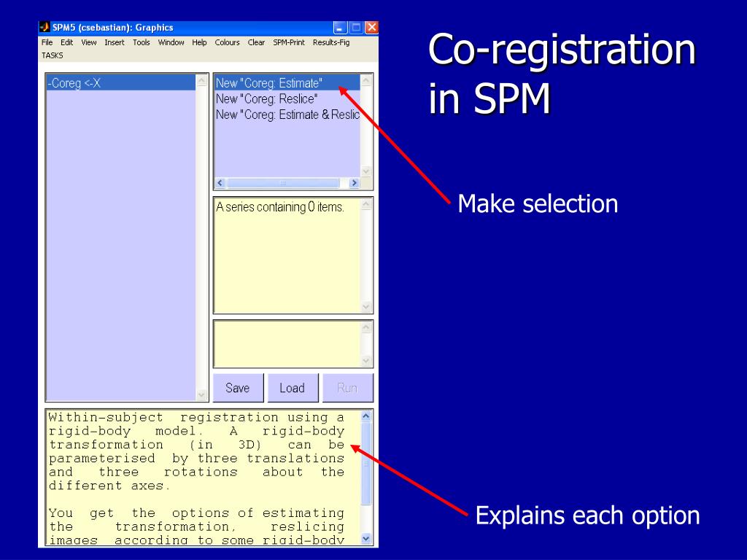Image resolution: width=747 pixels, height=560 pixels.
Task: Select New "Coreg: Estimate" option
Action: point(287,83)
